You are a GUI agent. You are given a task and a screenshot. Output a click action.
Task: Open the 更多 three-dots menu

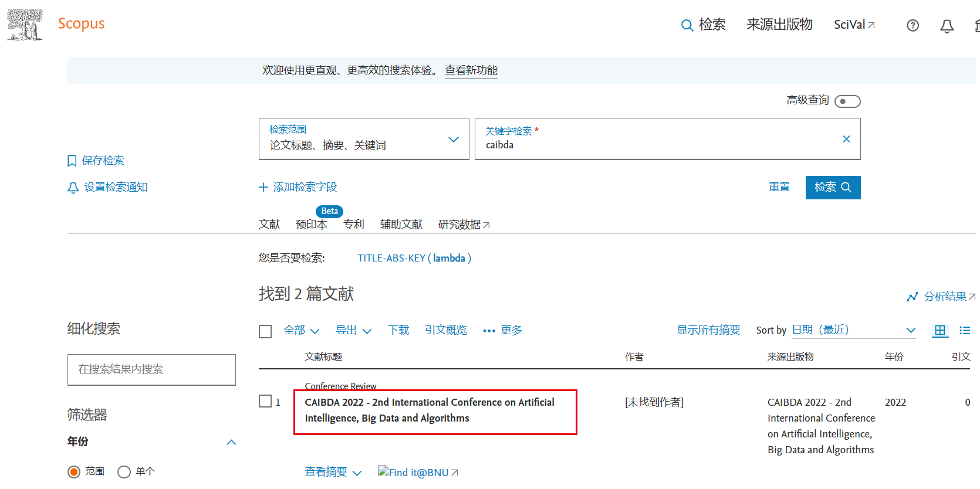click(502, 330)
